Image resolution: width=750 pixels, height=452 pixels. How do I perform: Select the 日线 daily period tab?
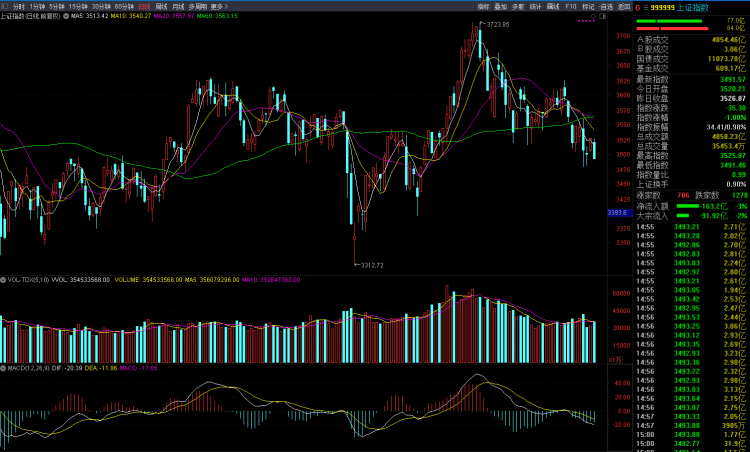(144, 7)
